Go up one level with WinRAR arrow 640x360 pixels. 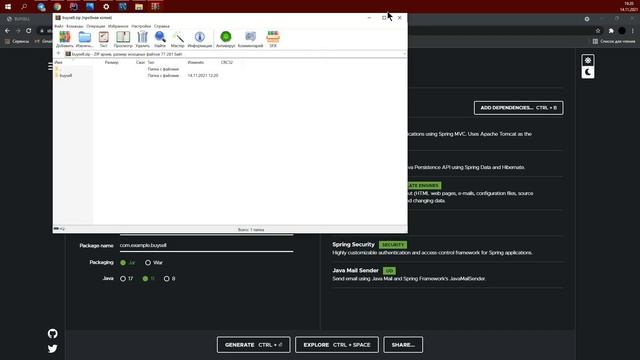[58, 54]
